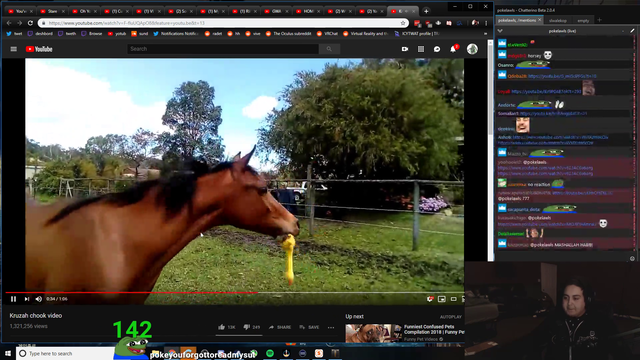Click the Chatterino moderation pencil icon
This screenshot has height=360, width=640.
[632, 31]
